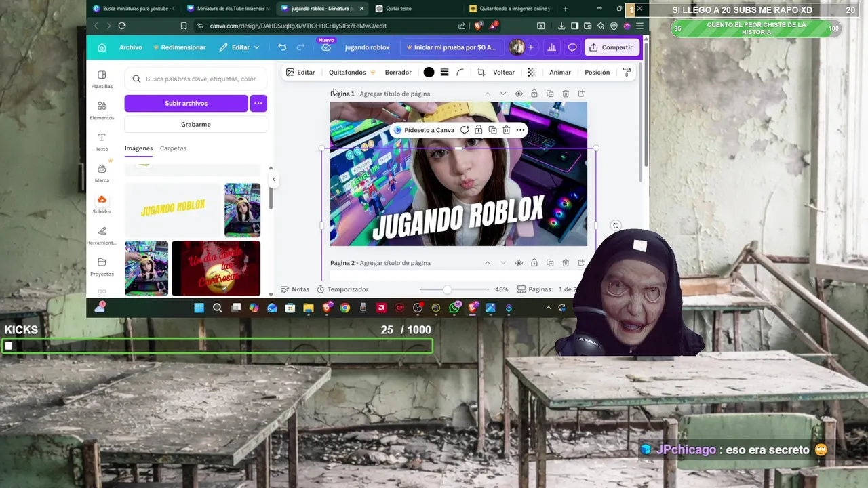
Task: Open transparency checkerboard icon
Action: tap(532, 72)
